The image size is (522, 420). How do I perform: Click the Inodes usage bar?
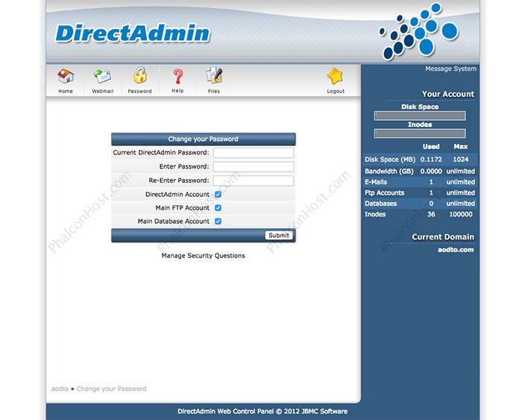click(x=420, y=134)
